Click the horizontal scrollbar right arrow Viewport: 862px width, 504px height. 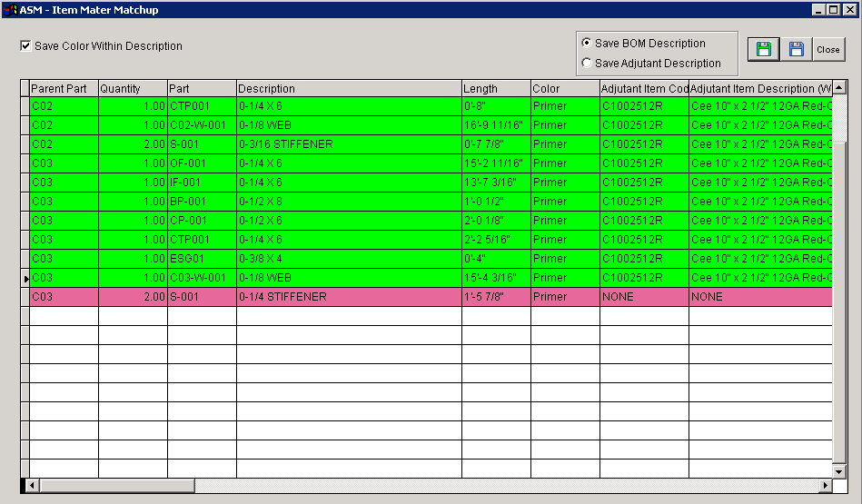(826, 486)
